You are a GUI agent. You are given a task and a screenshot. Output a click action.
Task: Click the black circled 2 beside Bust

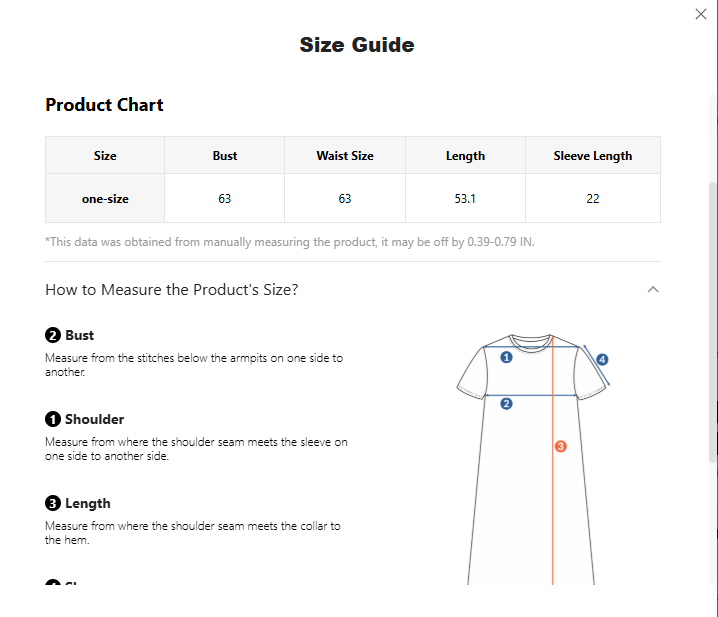tap(53, 335)
